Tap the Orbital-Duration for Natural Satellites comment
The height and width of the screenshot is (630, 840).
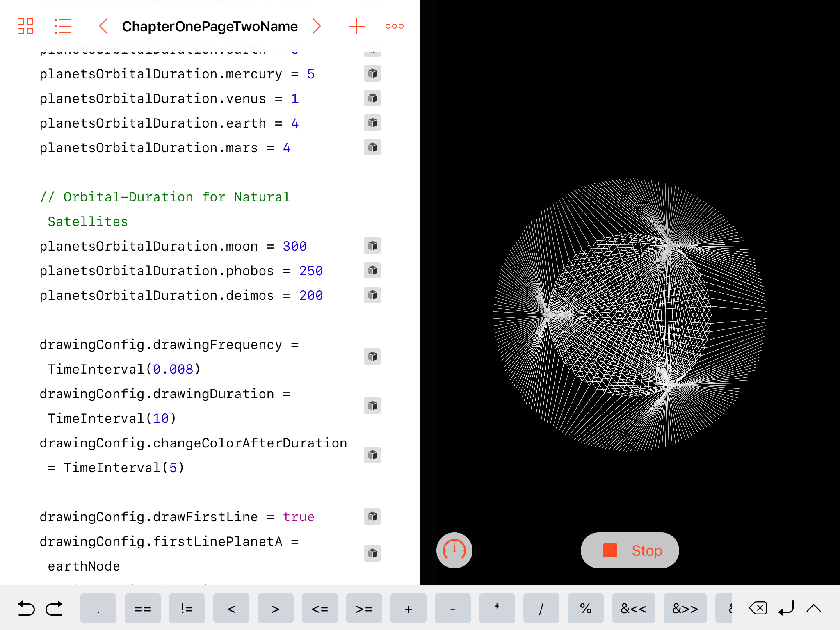coord(165,209)
